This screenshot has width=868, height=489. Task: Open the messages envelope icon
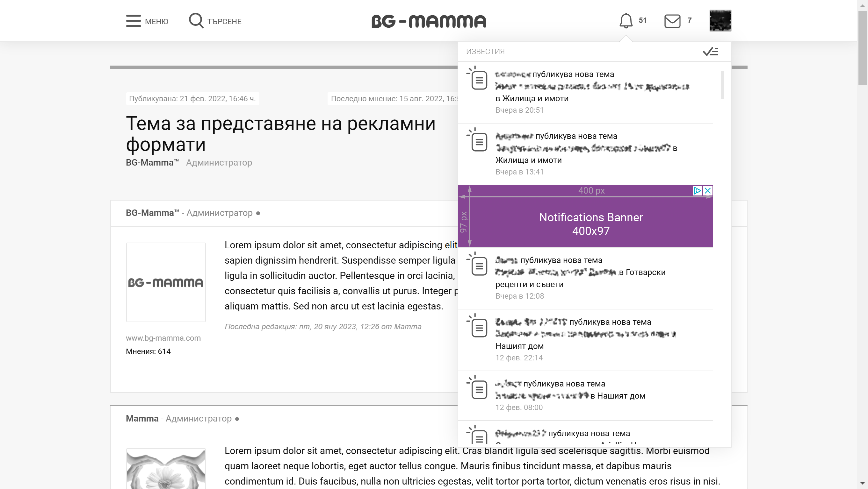click(672, 21)
